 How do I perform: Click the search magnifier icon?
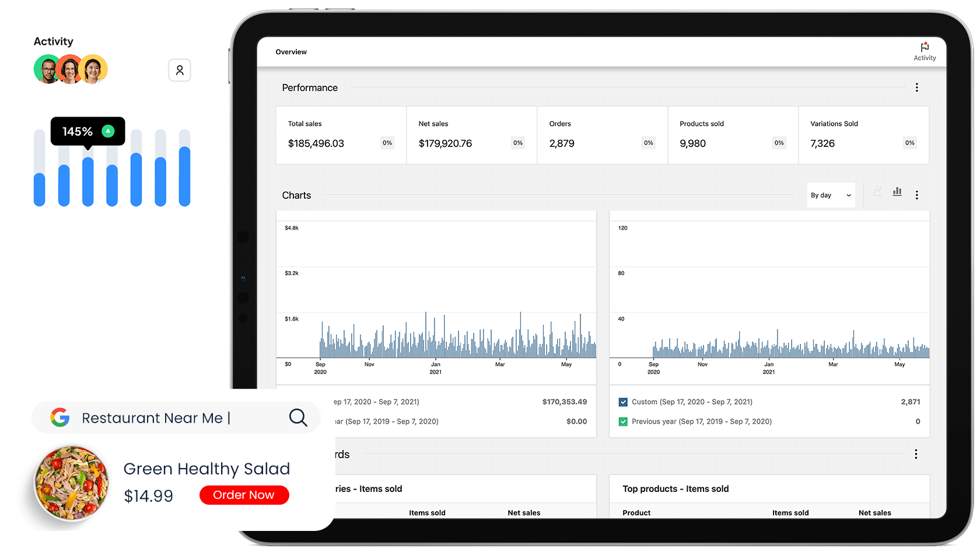click(x=298, y=417)
